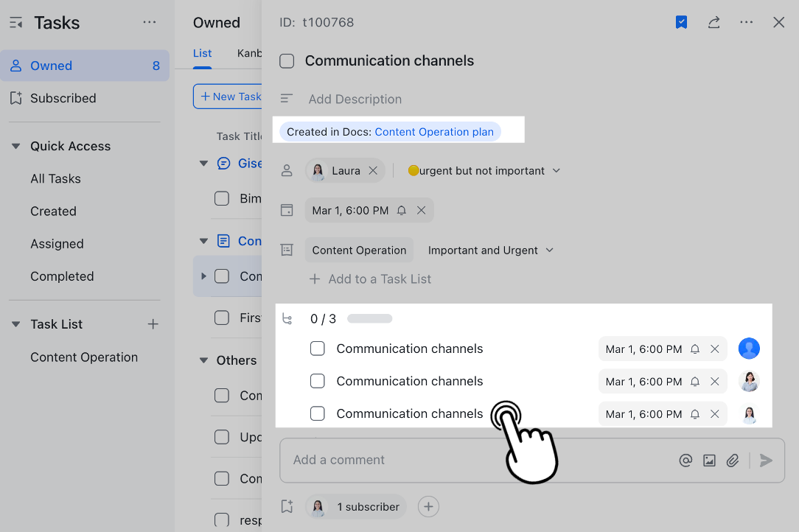Viewport: 799px width, 532px height.
Task: Insert an image into the comment
Action: 709,460
